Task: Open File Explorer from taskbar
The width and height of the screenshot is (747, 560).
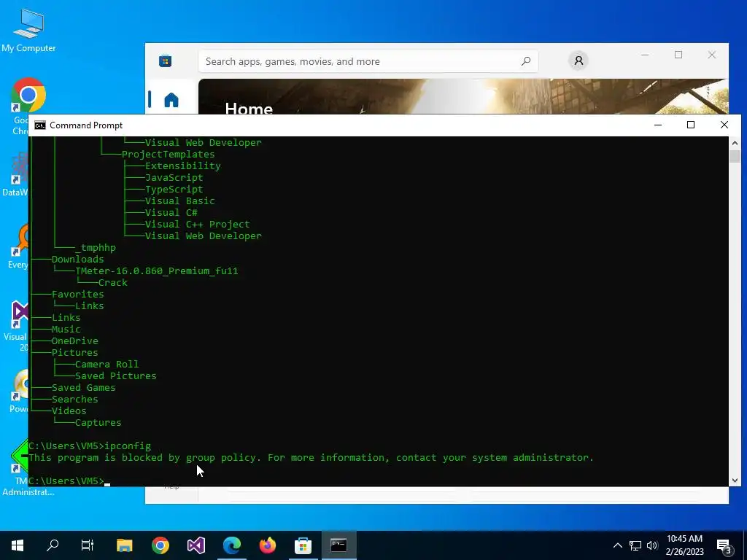Action: coord(124,545)
